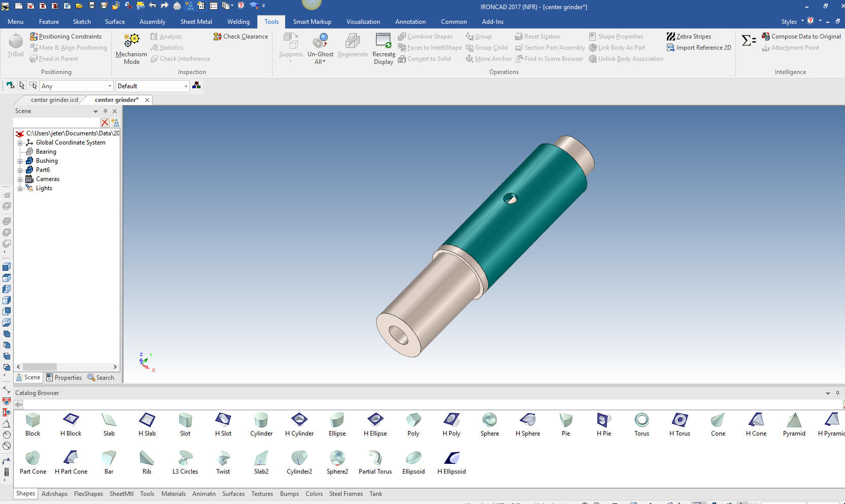Image resolution: width=845 pixels, height=504 pixels.
Task: Open the Scene panel options arrow
Action: click(x=95, y=111)
